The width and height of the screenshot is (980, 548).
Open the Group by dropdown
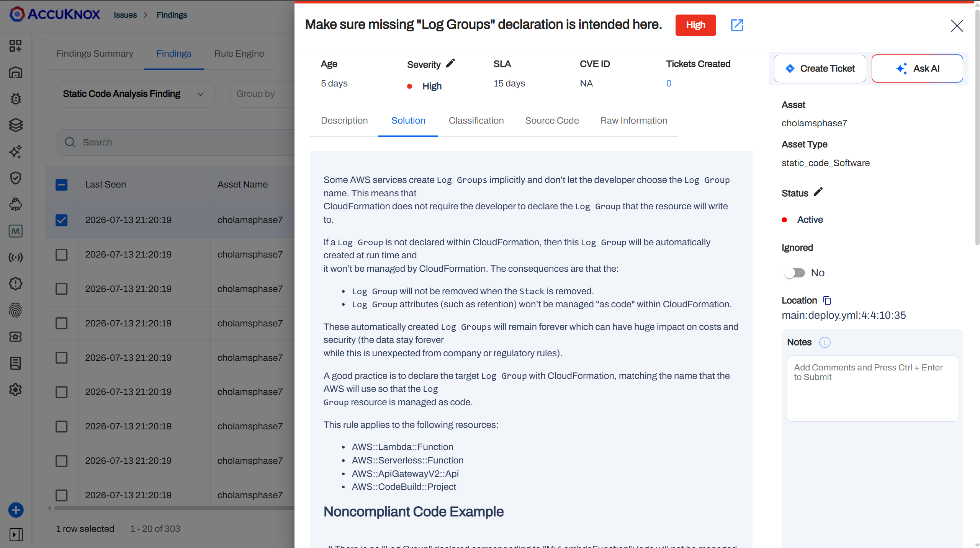point(263,94)
